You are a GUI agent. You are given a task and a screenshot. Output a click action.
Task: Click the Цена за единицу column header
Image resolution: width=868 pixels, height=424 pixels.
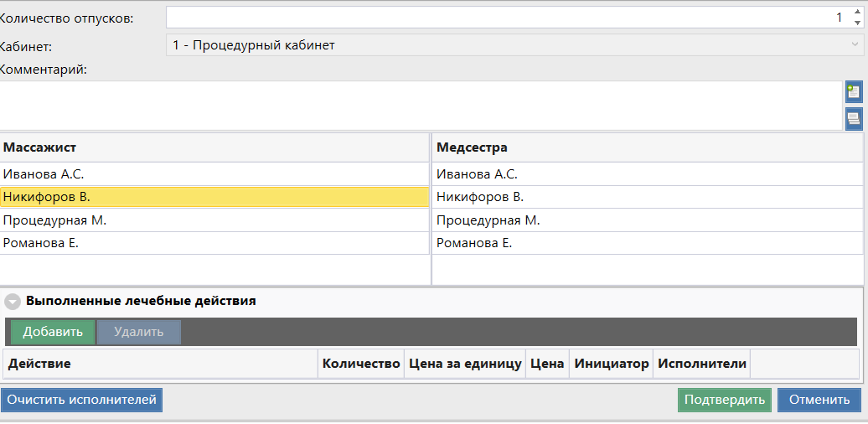pos(464,364)
